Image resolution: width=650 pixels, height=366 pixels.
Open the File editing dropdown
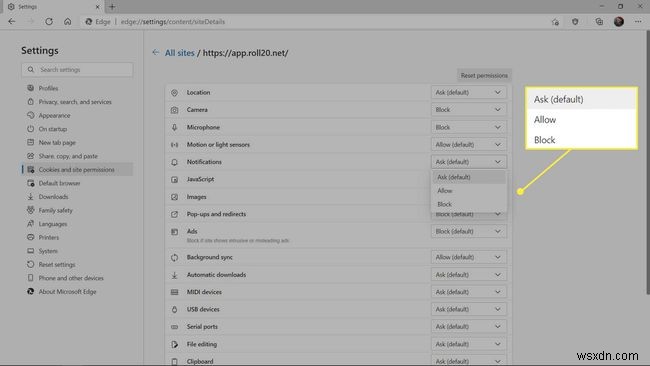click(x=468, y=344)
